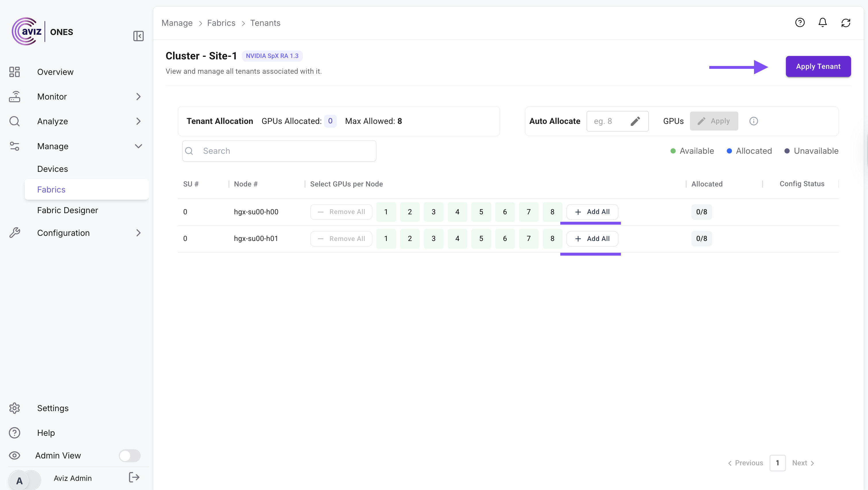The height and width of the screenshot is (490, 868).
Task: Select GPU 6 on node hgx-su00-h01
Action: (x=504, y=238)
